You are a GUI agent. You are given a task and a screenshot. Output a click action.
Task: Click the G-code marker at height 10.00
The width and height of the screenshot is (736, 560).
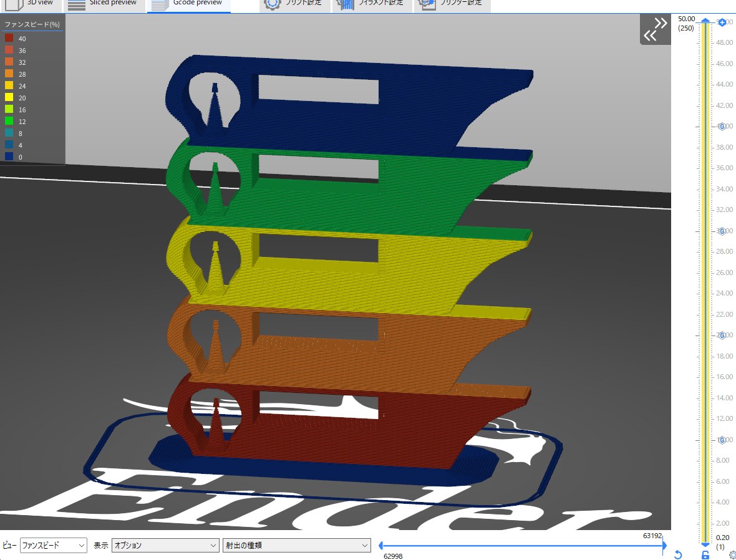click(x=722, y=440)
